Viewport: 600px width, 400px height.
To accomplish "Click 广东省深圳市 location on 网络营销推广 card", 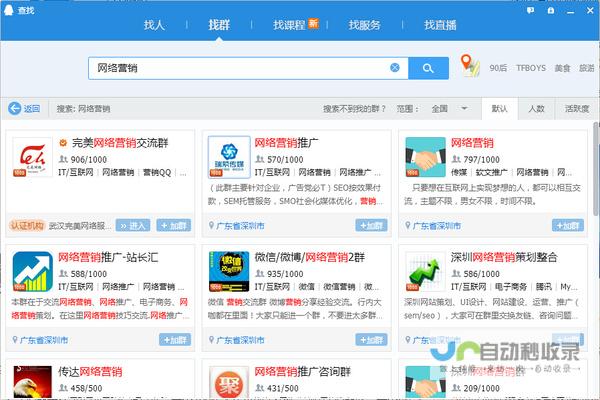I will 240,226.
